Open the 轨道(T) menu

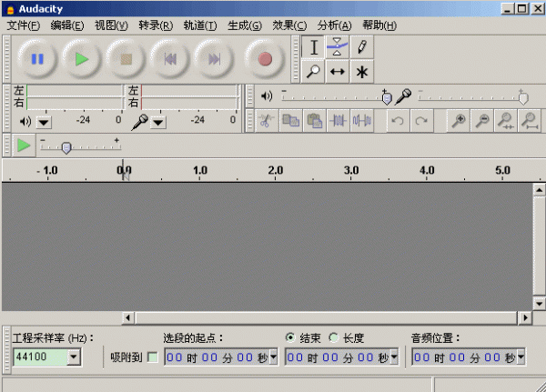point(200,25)
